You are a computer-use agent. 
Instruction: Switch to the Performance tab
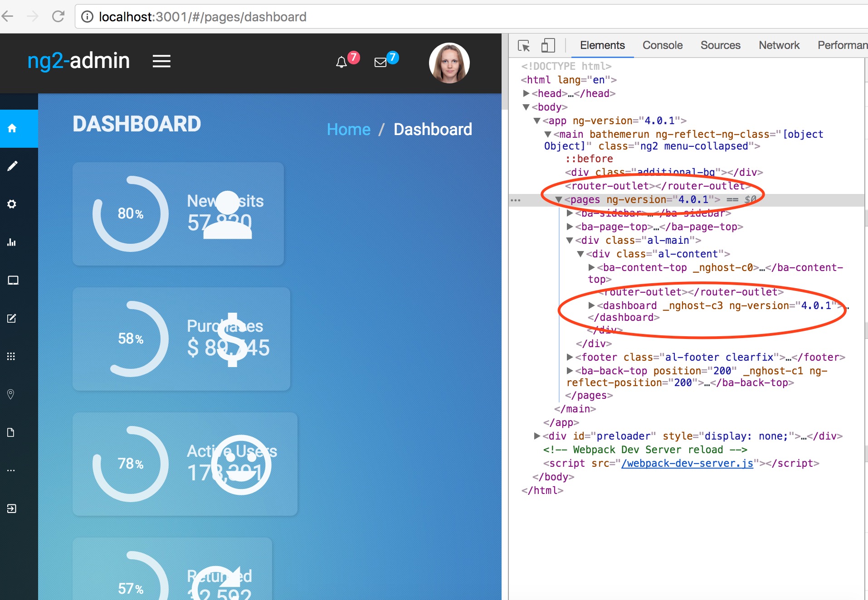click(x=843, y=45)
